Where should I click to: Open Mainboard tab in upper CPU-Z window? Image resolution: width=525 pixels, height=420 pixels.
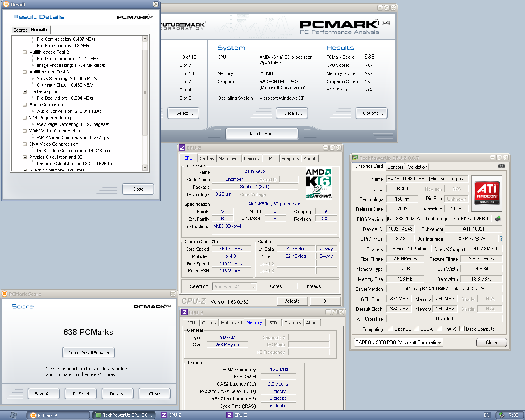tap(229, 158)
